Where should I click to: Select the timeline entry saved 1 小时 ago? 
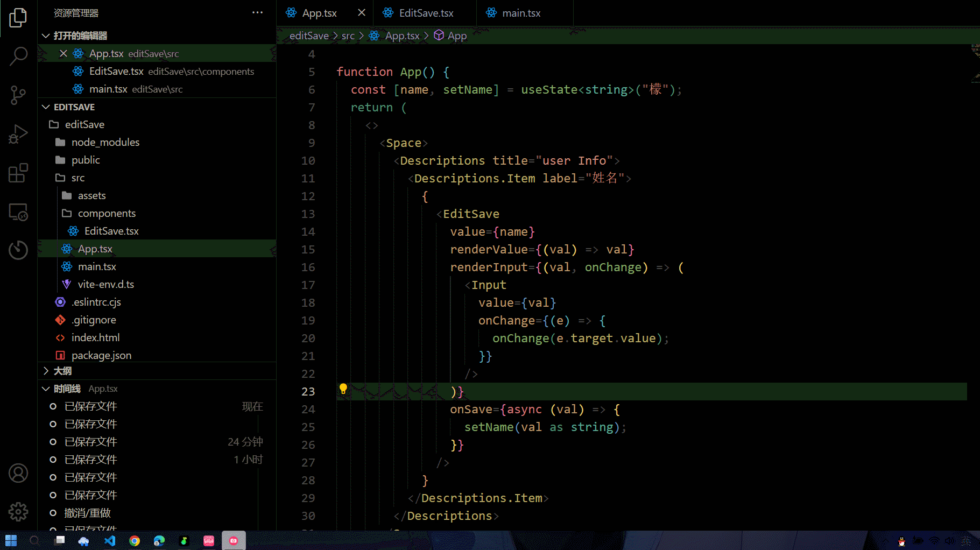[157, 460]
